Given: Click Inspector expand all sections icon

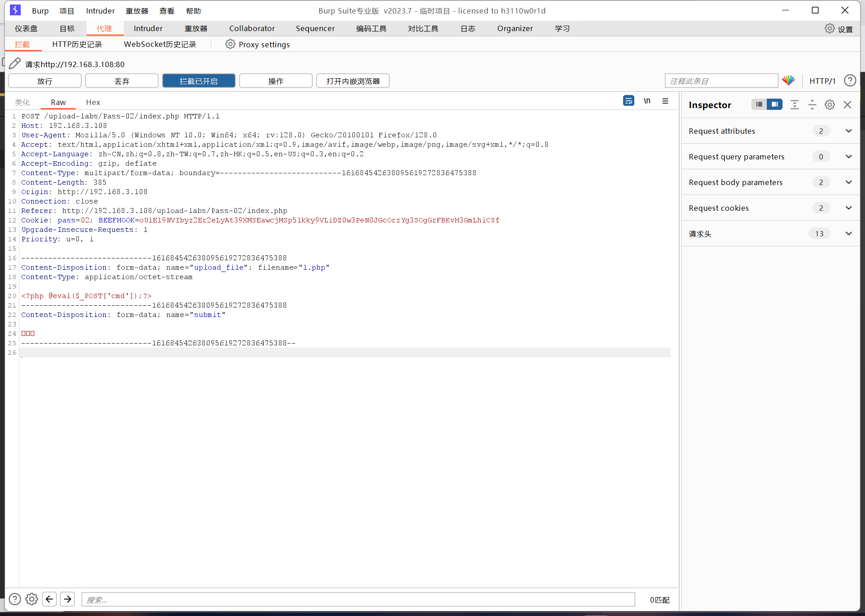Looking at the screenshot, I should [795, 105].
